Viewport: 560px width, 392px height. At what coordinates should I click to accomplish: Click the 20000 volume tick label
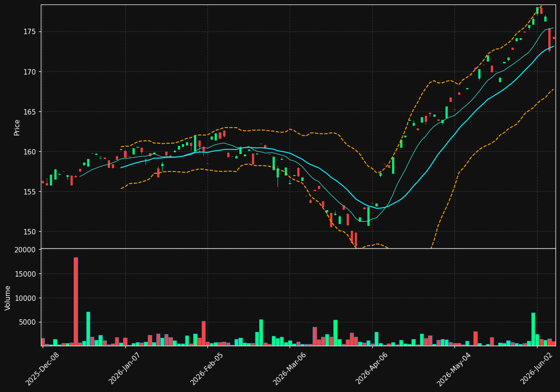point(26,250)
